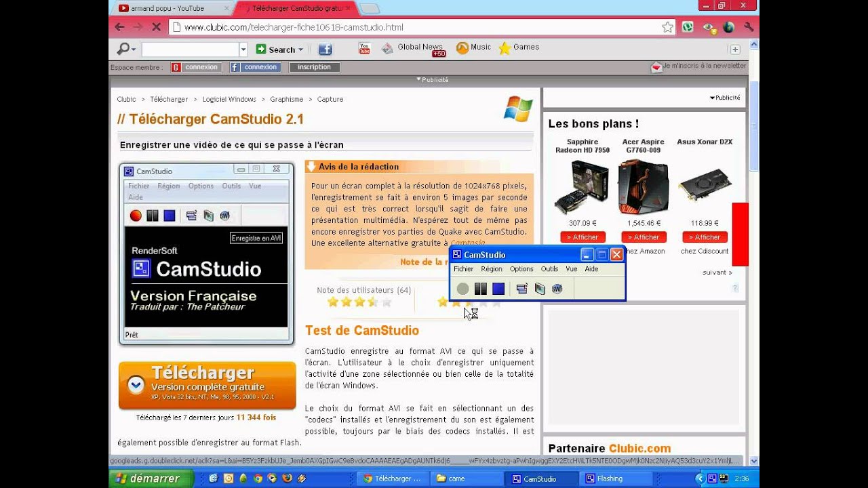The width and height of the screenshot is (868, 488).
Task: Click the browser back arrow
Action: point(120,27)
